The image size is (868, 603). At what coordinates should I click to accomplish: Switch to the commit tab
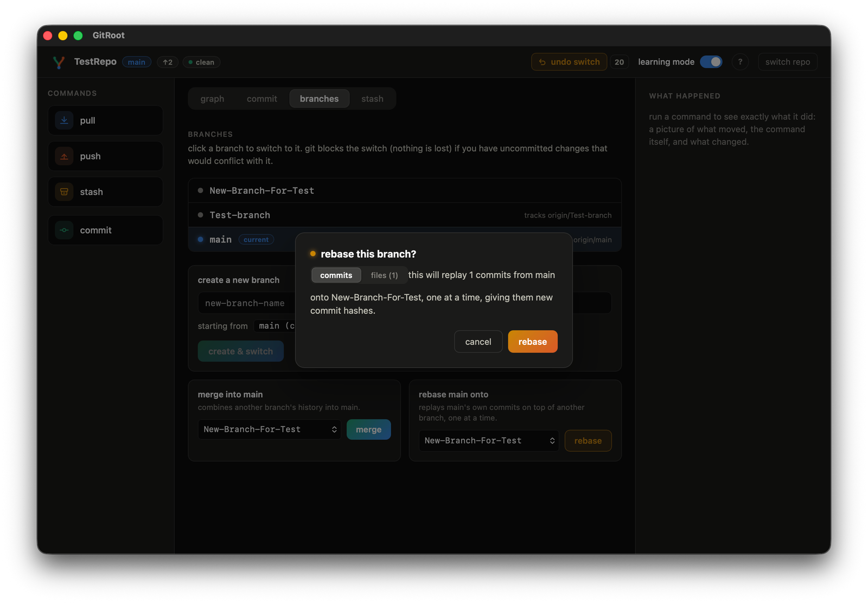pos(261,99)
